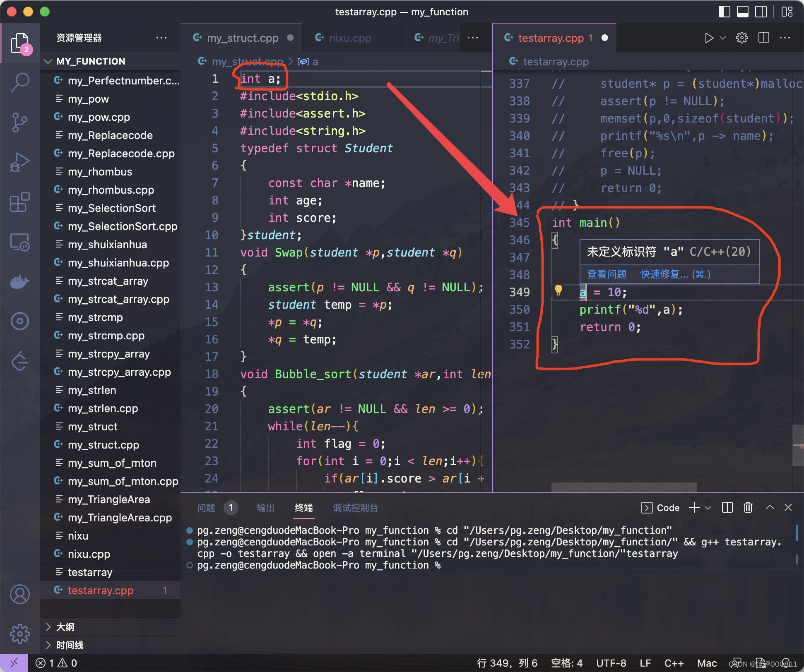Switch to the 问题 problems panel tab

point(206,508)
